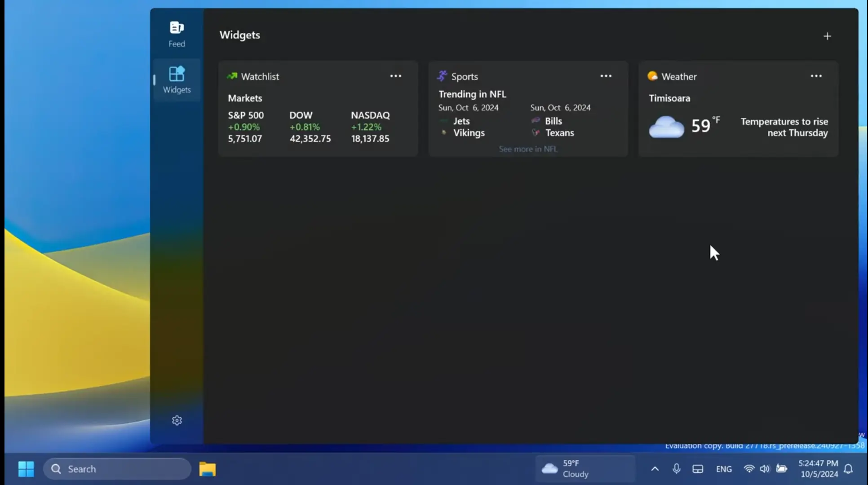Click the Markets heading

pyautogui.click(x=245, y=98)
